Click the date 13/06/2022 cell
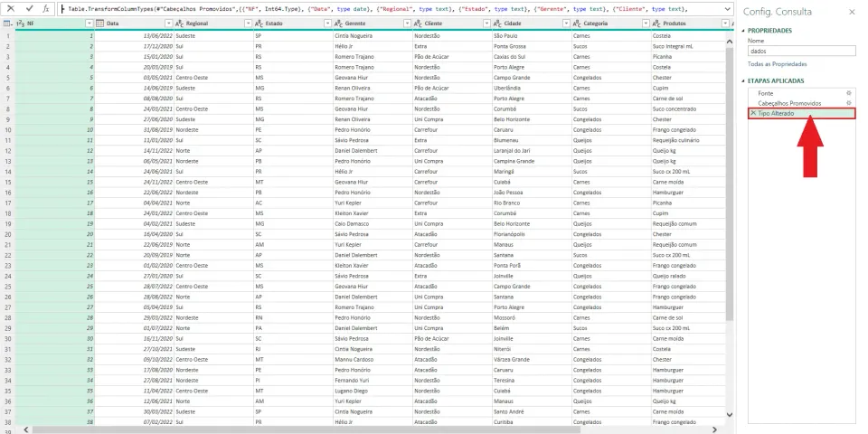 pyautogui.click(x=135, y=36)
